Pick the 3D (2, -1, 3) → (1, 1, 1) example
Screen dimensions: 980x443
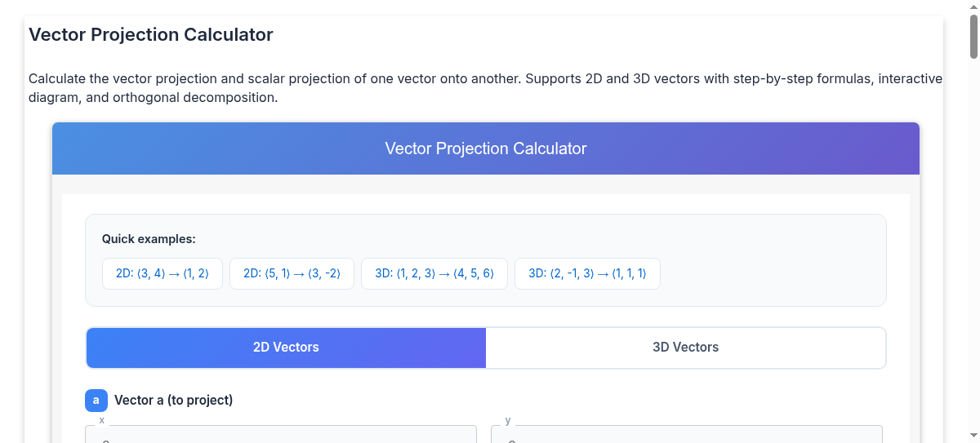pyautogui.click(x=587, y=274)
